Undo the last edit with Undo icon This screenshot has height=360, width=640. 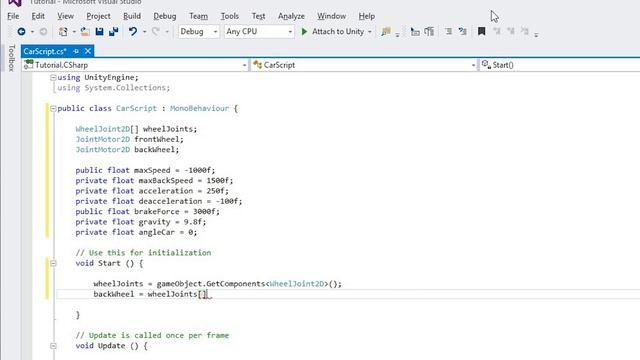tap(133, 31)
